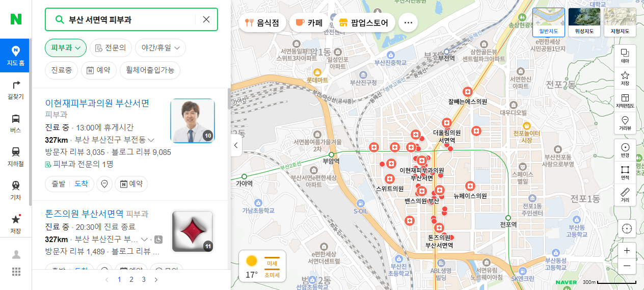Toggle the 진료중 filter chip
644x290 pixels.
[x=62, y=70]
